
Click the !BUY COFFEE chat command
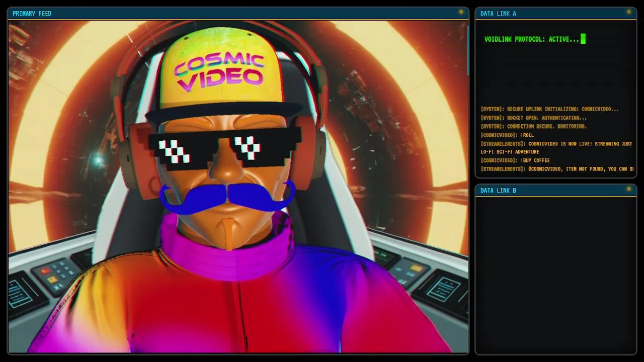(515, 160)
